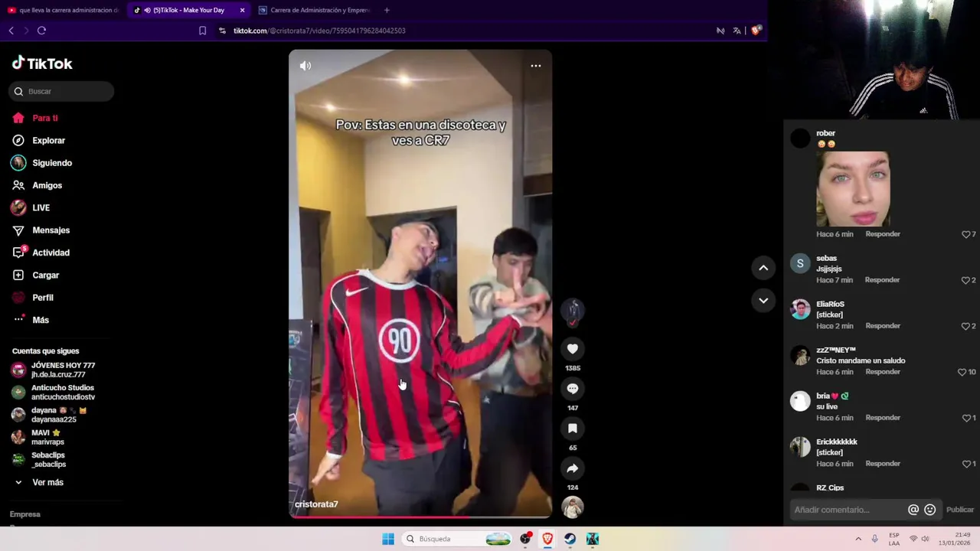Share the video with arrow icon
This screenshot has width=980, height=551.
pos(573,468)
